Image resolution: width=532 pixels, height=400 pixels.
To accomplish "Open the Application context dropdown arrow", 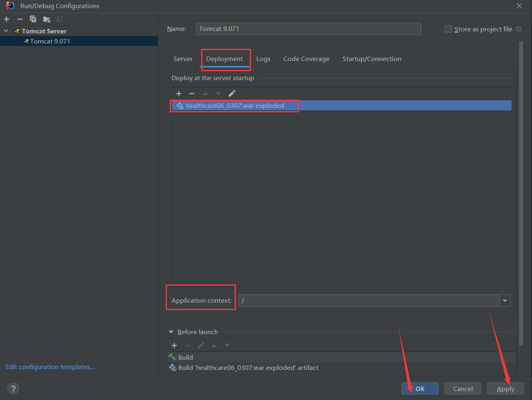I will point(505,301).
